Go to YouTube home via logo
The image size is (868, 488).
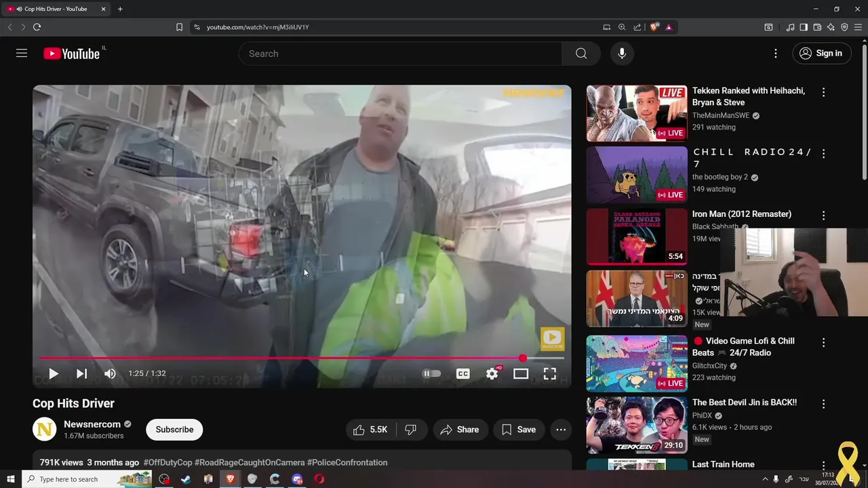(x=71, y=54)
